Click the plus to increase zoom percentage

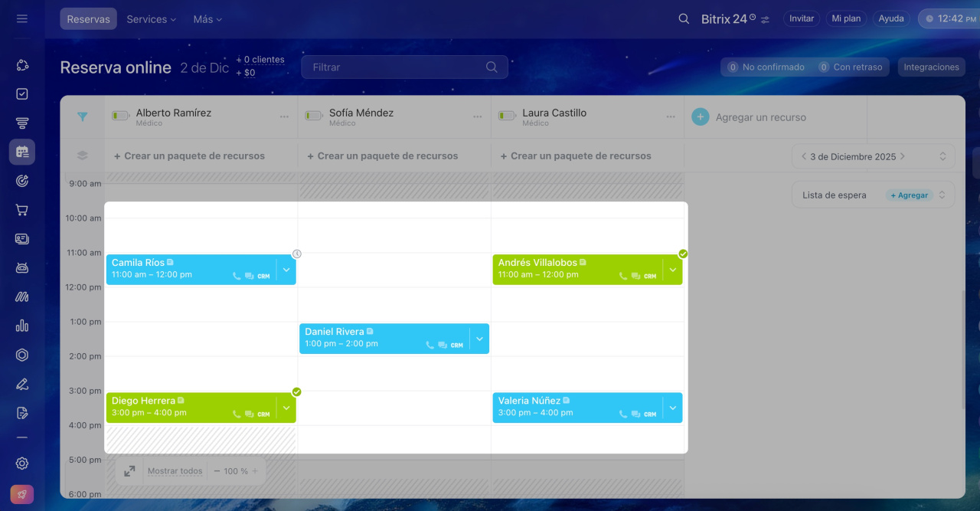255,471
